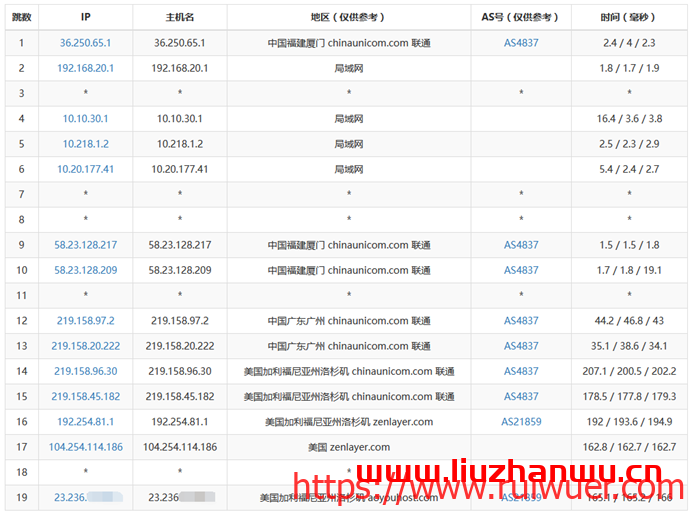The image size is (692, 512).
Task: Click the AS号（仅供参考） column header
Action: coord(521,17)
